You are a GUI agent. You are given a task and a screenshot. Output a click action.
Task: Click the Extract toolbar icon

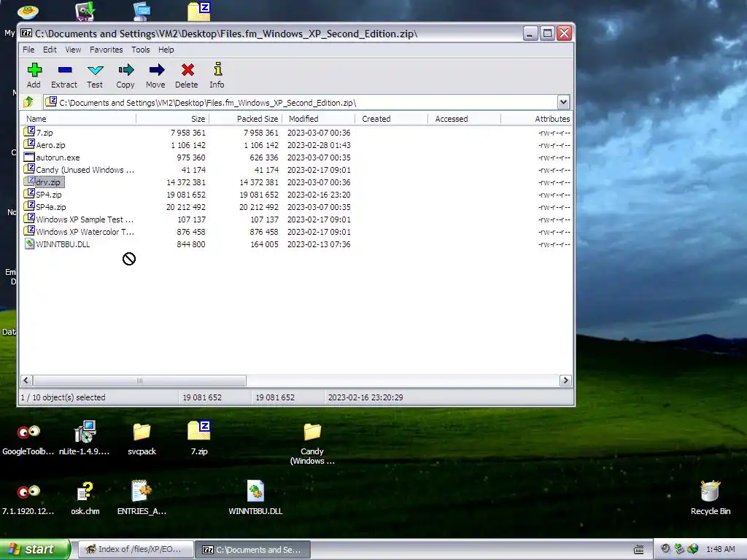[x=65, y=70]
